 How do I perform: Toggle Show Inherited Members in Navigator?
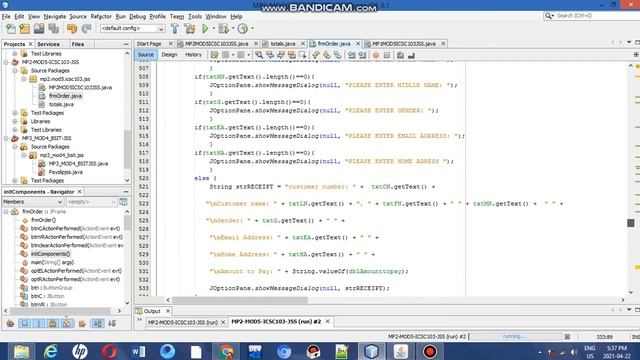[10, 324]
